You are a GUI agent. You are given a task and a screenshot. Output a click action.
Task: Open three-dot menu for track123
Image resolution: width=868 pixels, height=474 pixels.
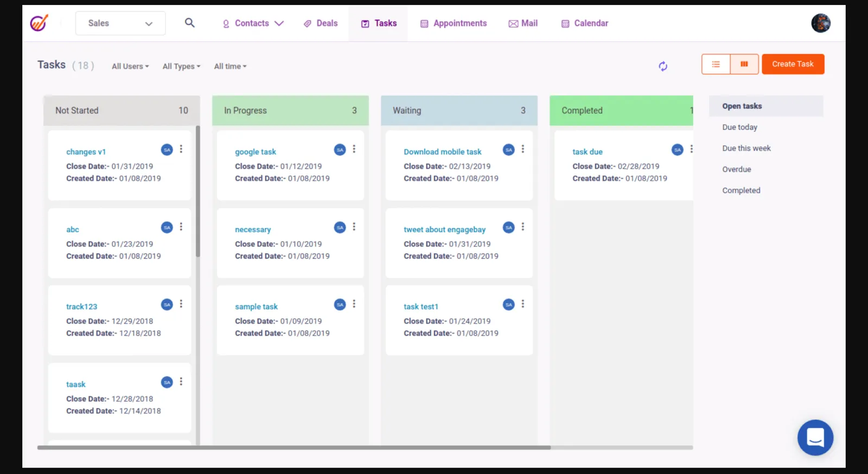pyautogui.click(x=181, y=304)
